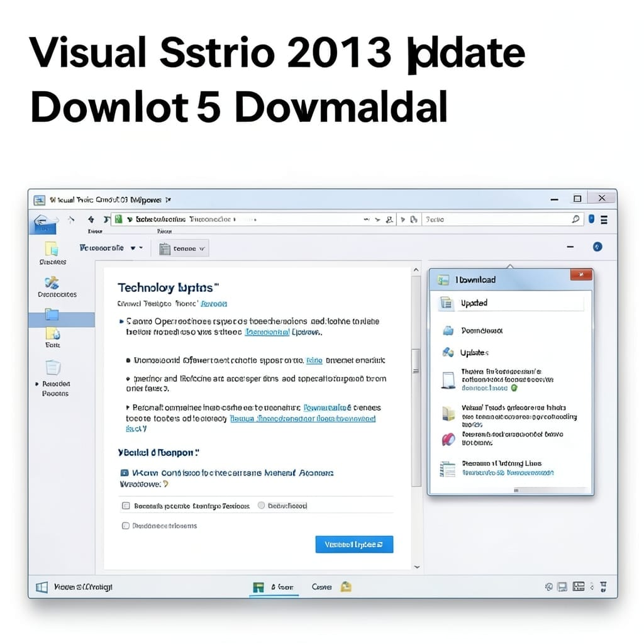644x644 pixels.
Task: Expand the arrow bullet on the Reronalt paragraph
Action: click(128, 408)
